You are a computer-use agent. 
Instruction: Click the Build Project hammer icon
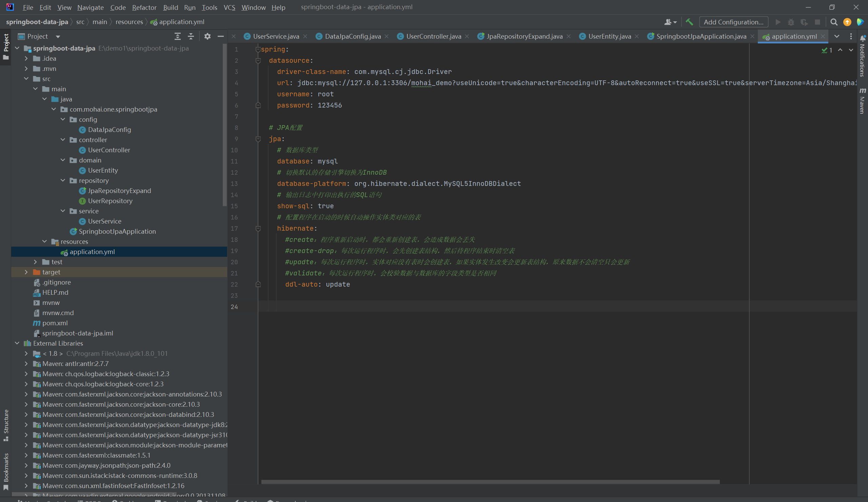click(689, 22)
